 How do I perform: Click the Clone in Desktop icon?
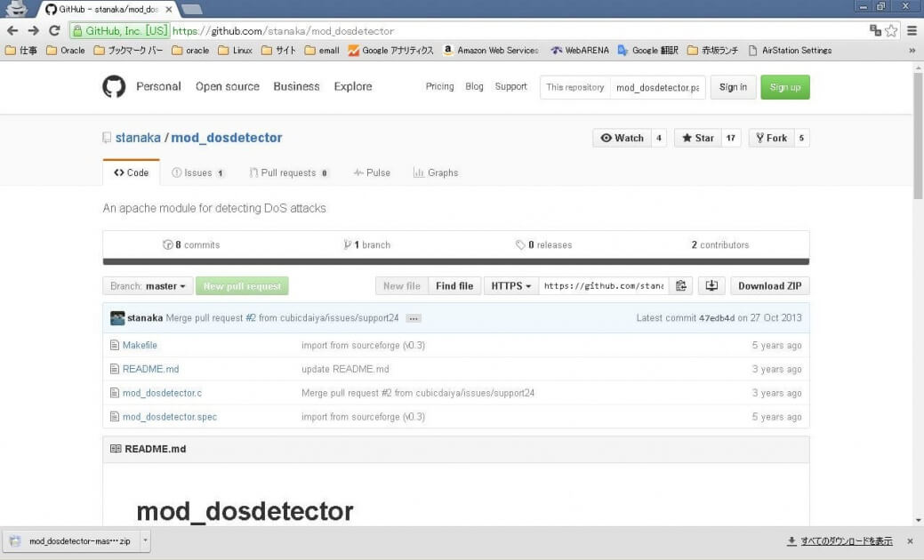click(711, 284)
